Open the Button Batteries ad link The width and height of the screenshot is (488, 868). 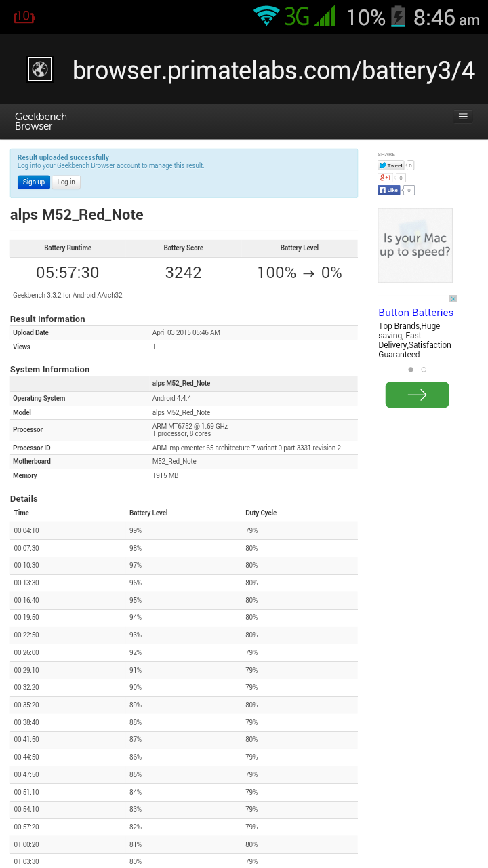(x=415, y=313)
